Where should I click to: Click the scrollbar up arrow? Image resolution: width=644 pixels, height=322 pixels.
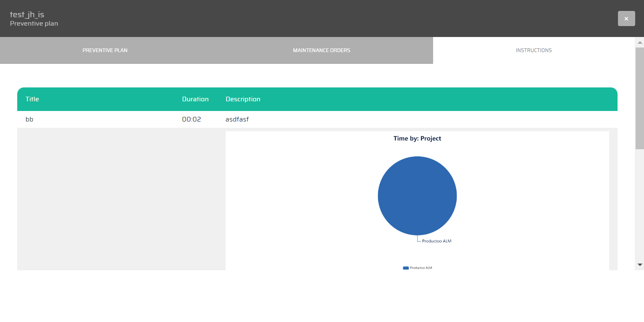coord(640,42)
